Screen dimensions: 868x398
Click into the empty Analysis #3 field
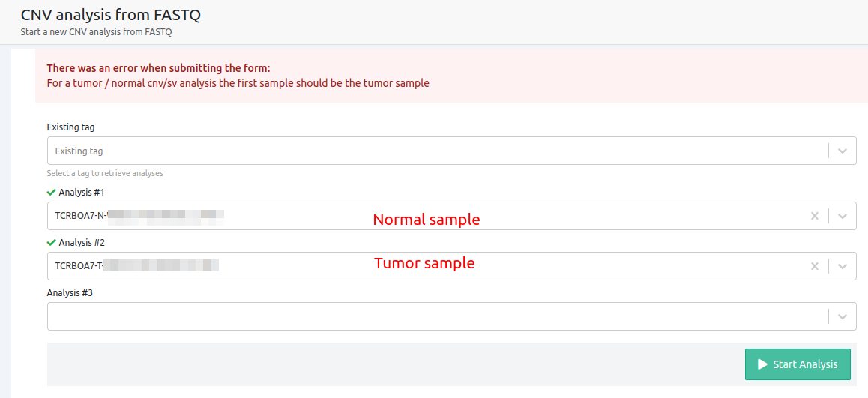435,316
